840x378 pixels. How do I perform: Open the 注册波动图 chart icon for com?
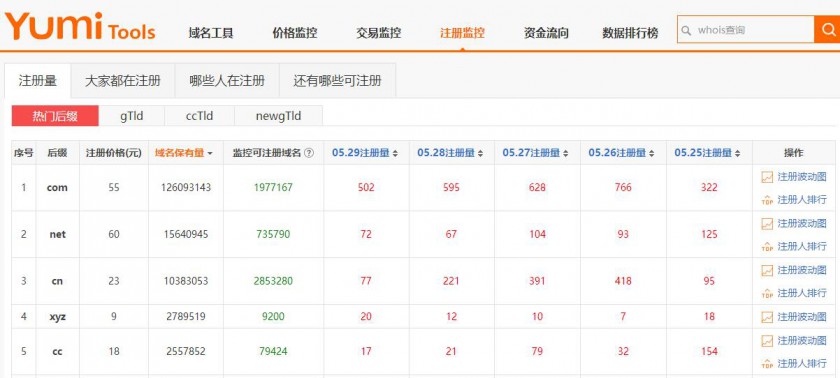[767, 177]
